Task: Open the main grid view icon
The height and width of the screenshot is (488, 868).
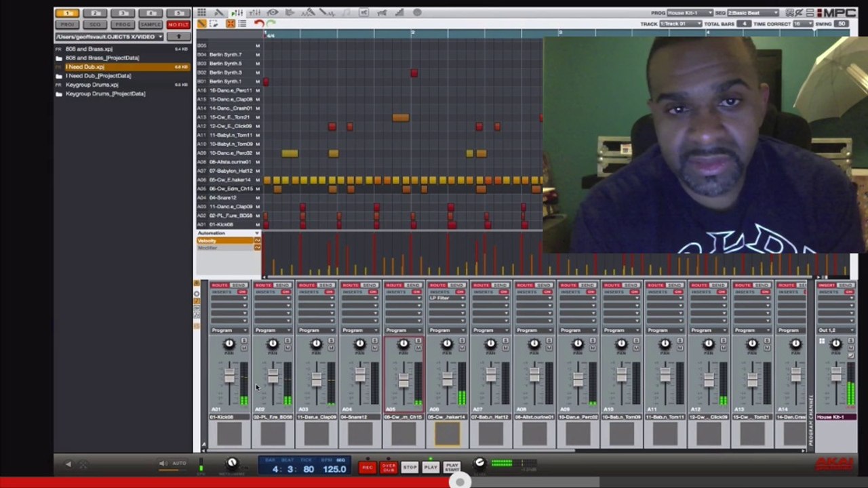Action: tap(201, 12)
